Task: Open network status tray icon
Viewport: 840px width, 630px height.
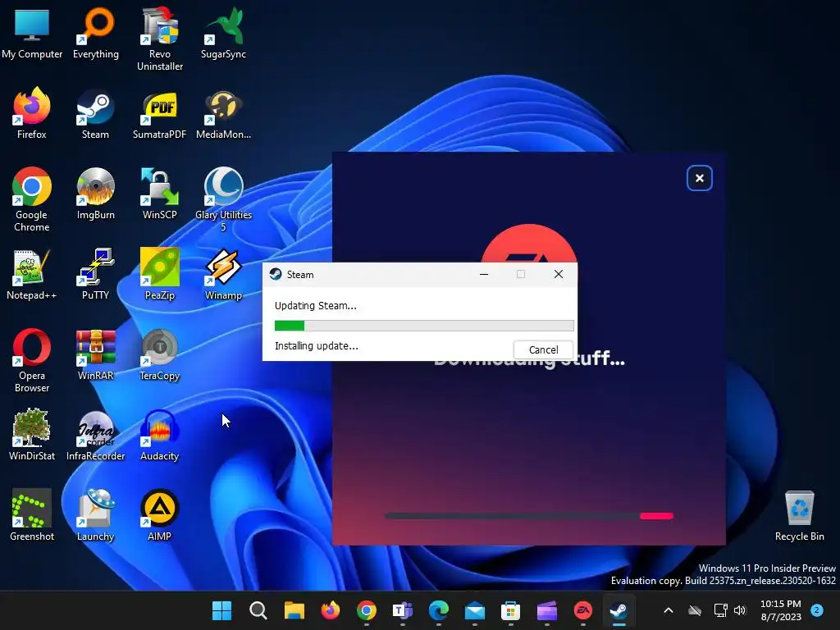Action: pos(720,610)
